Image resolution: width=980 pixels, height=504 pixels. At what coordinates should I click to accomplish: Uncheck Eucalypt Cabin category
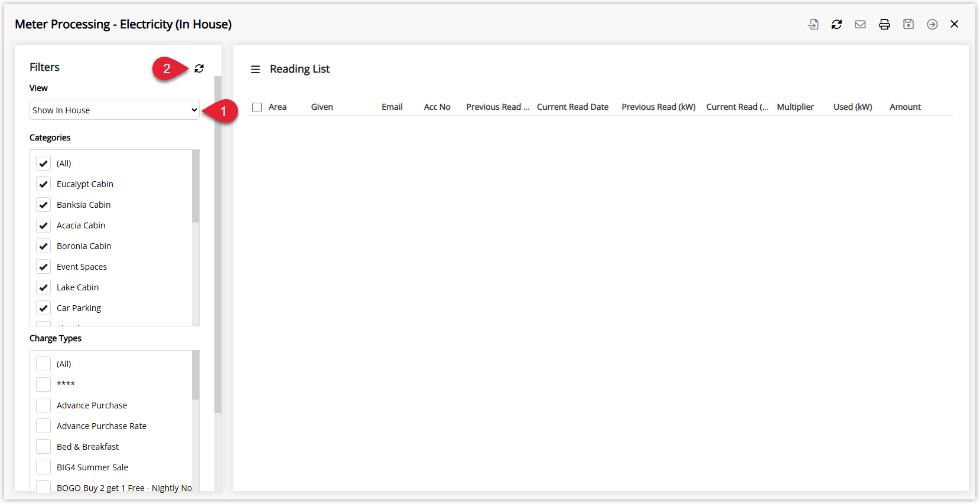coord(43,184)
